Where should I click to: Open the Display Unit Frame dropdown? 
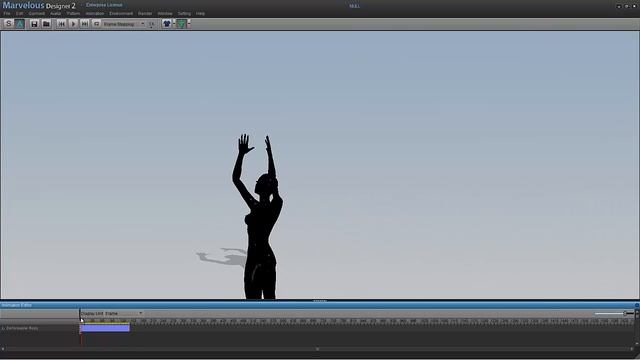(111, 313)
